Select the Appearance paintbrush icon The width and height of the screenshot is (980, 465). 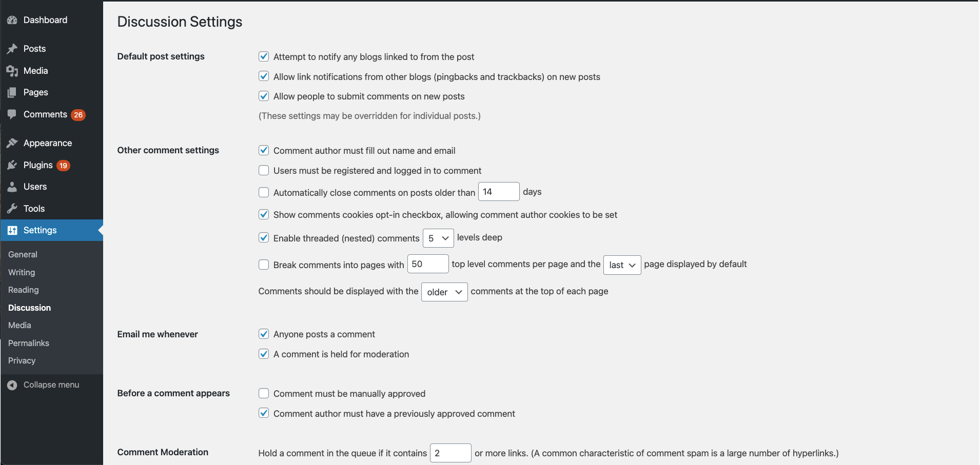click(x=13, y=143)
